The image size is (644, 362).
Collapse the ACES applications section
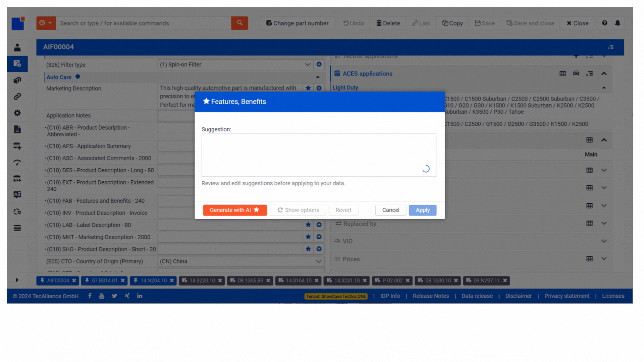tap(604, 73)
